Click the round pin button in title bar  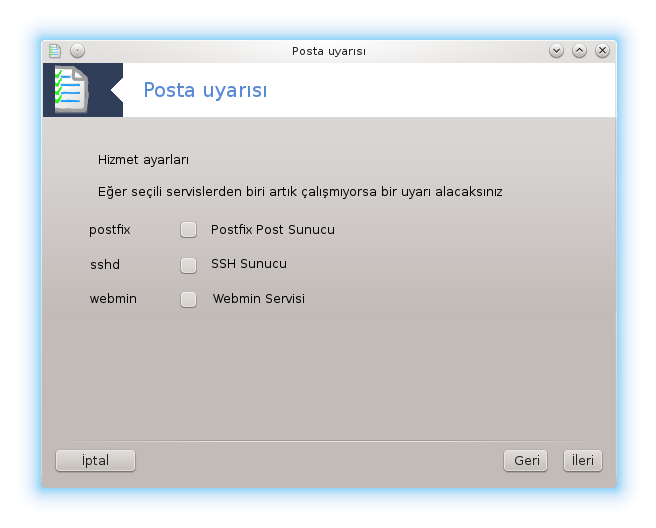pyautogui.click(x=77, y=51)
